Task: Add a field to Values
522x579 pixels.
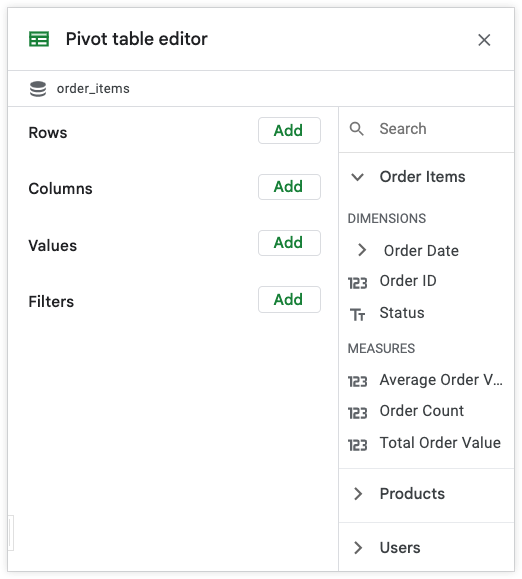Action: (x=289, y=243)
